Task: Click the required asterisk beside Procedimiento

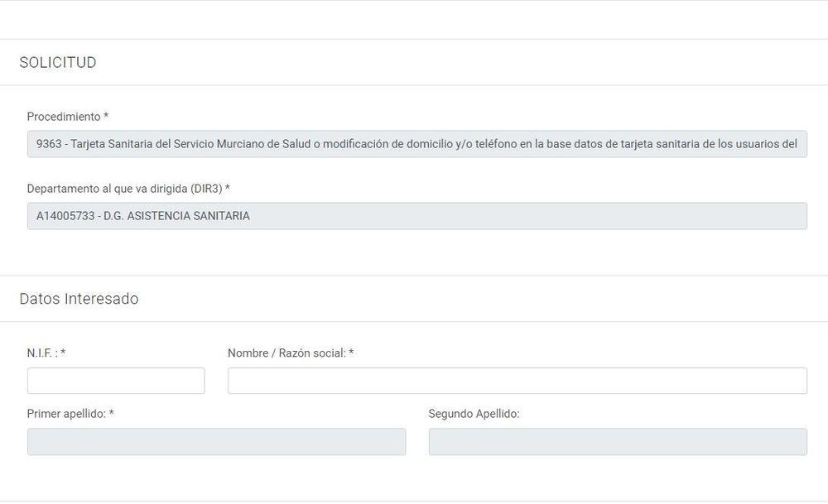Action: tap(106, 118)
